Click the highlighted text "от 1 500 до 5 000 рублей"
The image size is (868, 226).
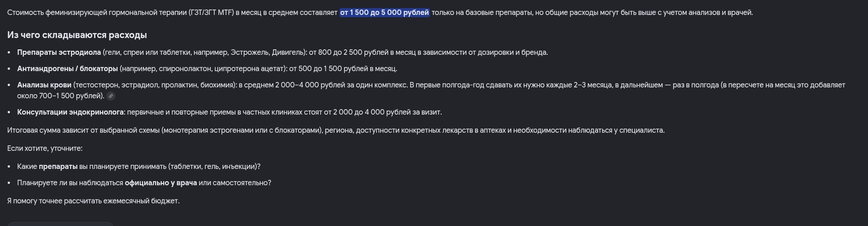(384, 13)
